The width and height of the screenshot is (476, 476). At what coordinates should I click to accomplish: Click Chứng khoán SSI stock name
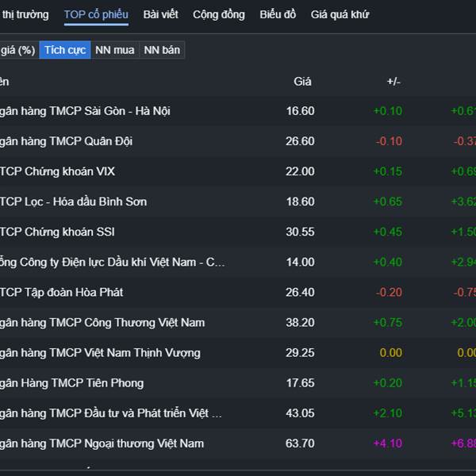tap(57, 232)
